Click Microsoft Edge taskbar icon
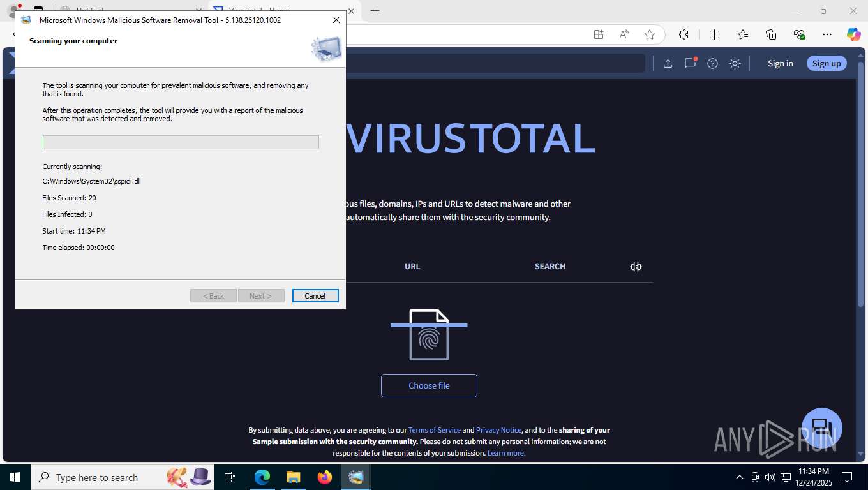 (x=262, y=477)
